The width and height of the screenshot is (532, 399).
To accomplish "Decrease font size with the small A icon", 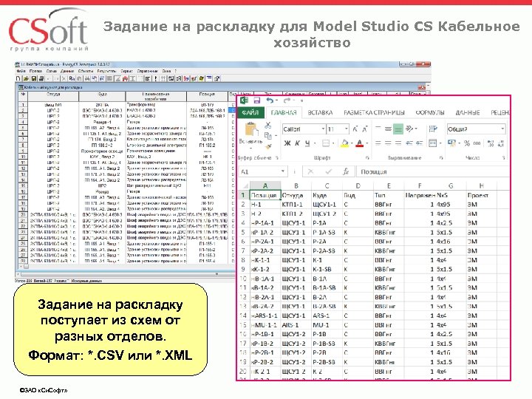I will point(365,129).
